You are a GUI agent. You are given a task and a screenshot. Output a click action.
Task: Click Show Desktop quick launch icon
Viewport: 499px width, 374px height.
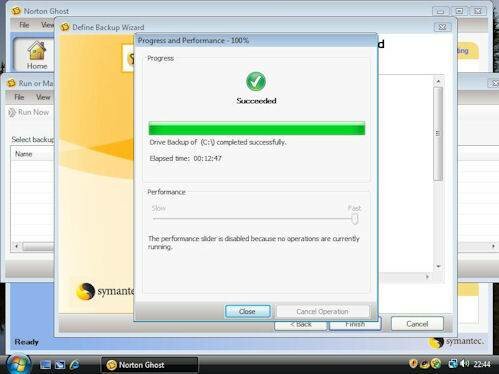point(45,365)
